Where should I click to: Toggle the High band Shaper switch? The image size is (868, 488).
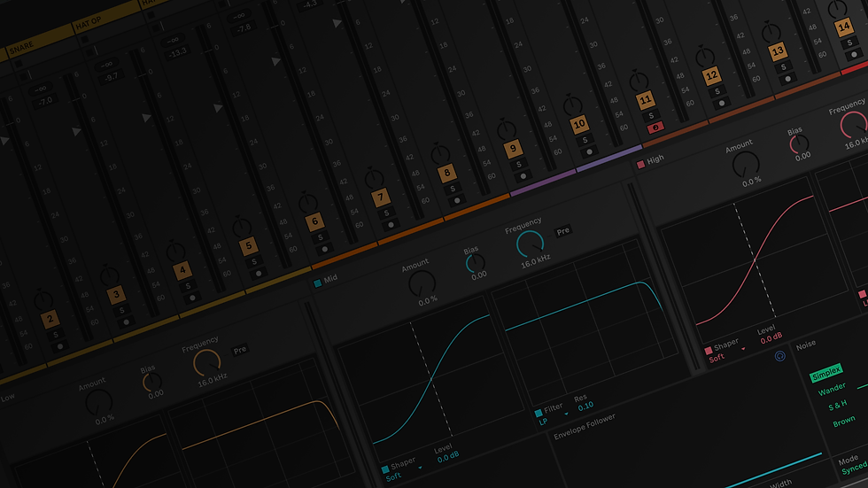click(x=708, y=350)
